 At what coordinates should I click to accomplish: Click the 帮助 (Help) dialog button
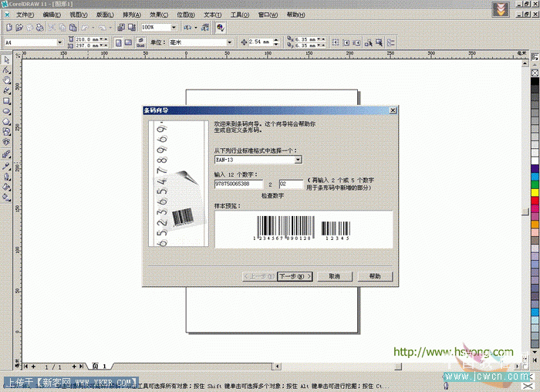tap(374, 276)
